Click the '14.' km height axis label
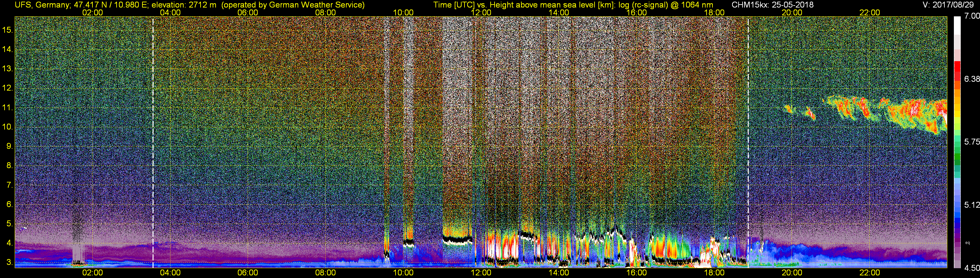Viewport: 980px width, 278px height. coord(8,49)
